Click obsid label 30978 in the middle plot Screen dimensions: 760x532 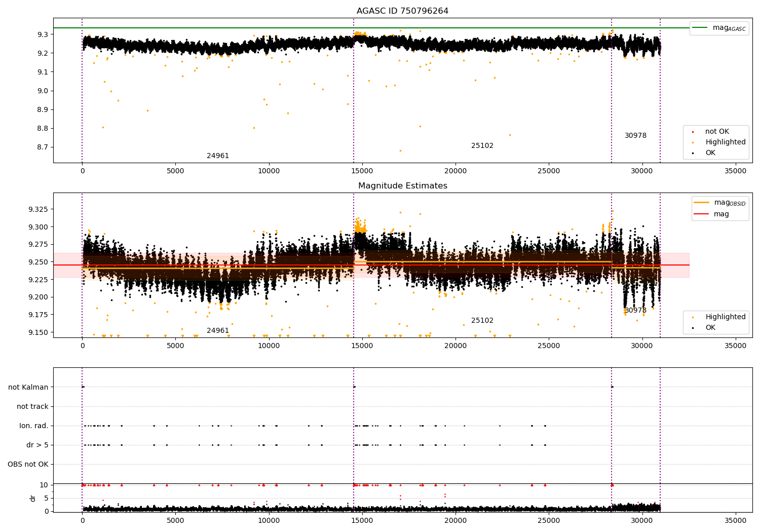(x=635, y=311)
